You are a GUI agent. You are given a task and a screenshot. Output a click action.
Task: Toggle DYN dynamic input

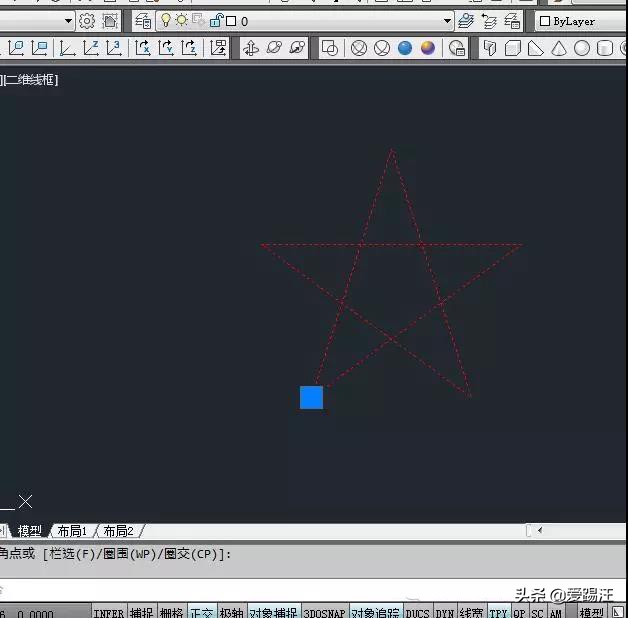point(445,613)
